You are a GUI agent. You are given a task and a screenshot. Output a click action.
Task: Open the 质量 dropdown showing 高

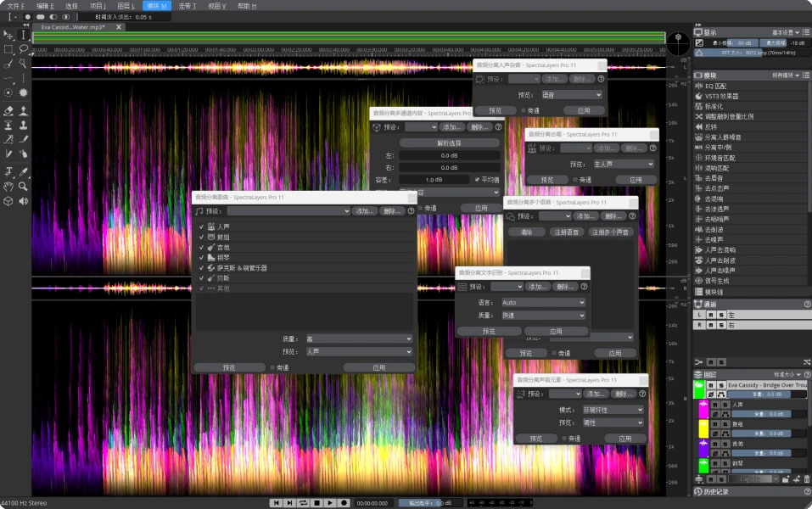[x=358, y=338]
